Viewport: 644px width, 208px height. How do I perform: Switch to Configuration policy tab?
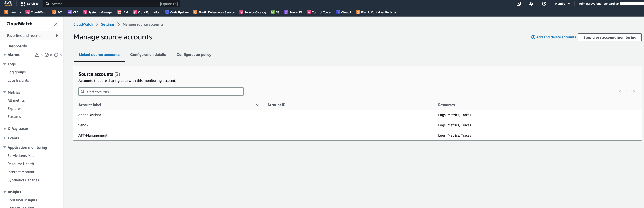(x=194, y=55)
